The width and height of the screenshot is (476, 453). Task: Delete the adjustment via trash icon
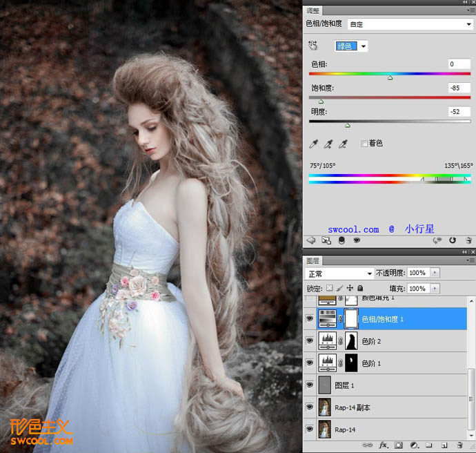click(468, 240)
